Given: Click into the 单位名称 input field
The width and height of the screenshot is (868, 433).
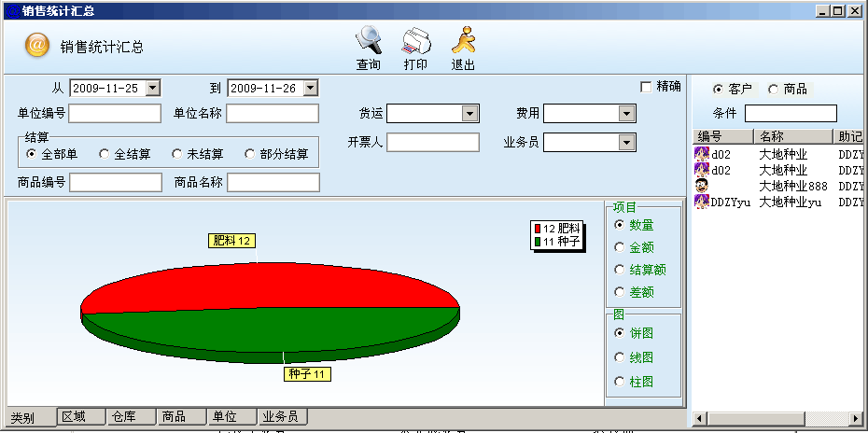Looking at the screenshot, I should click(x=273, y=114).
